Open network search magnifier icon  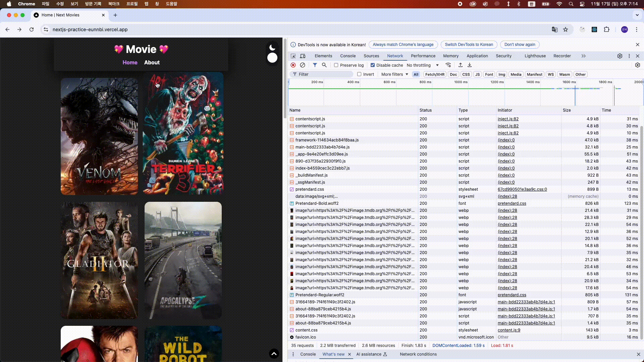(x=324, y=65)
